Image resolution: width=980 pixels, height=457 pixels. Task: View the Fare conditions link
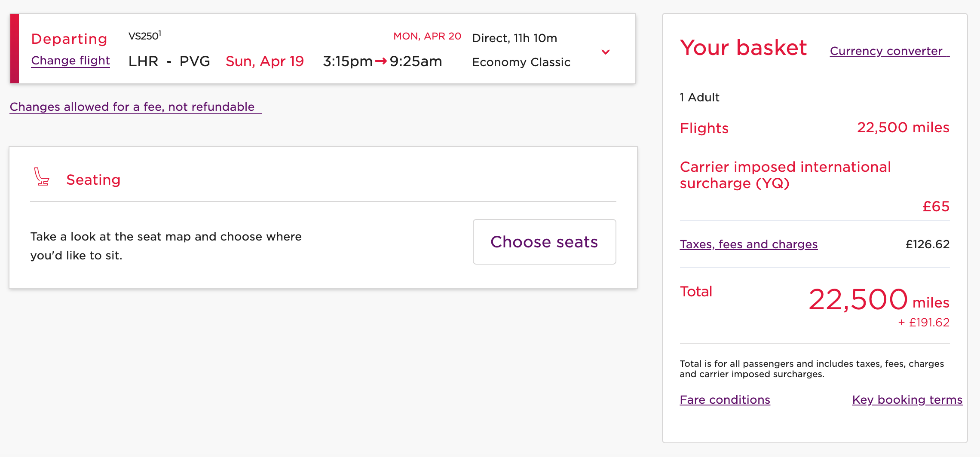coord(725,400)
